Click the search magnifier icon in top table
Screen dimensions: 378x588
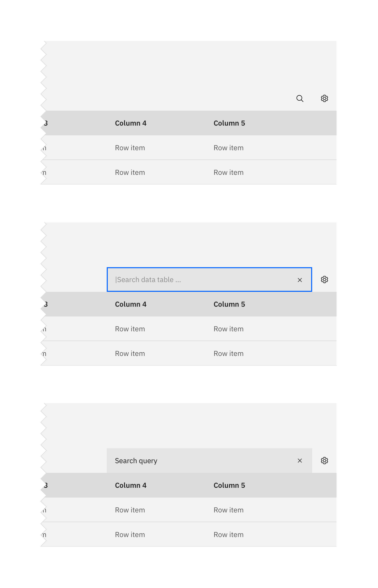(300, 98)
